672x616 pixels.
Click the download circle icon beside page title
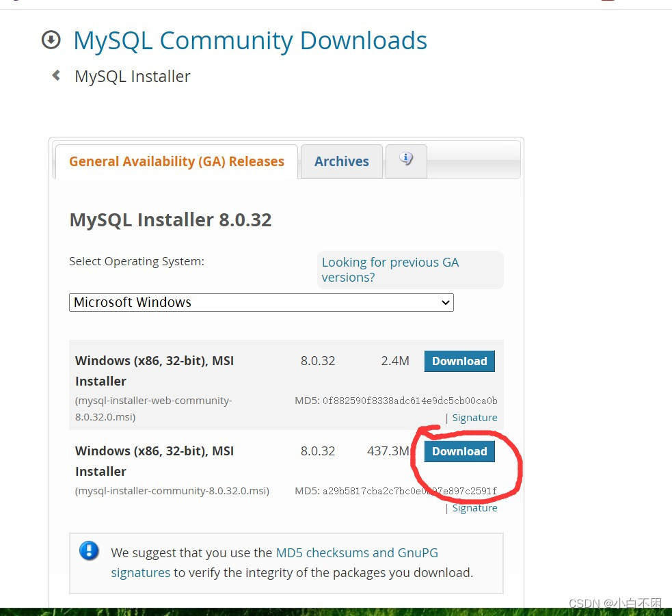[51, 40]
